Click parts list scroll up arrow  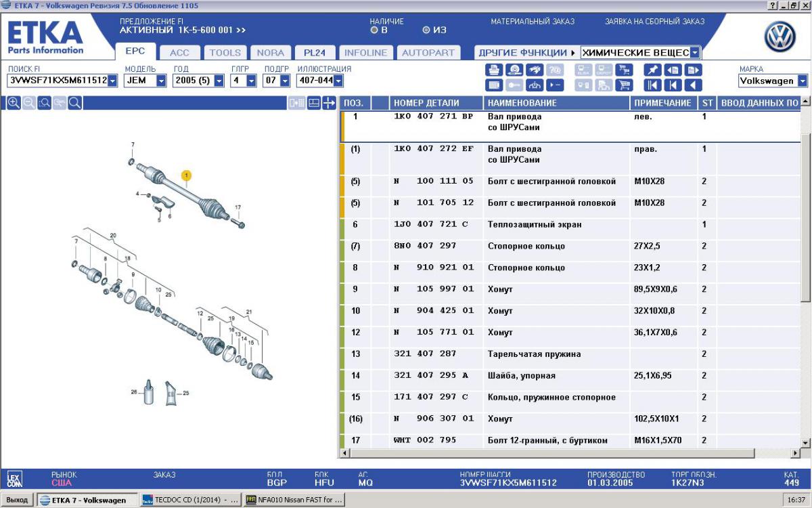805,102
